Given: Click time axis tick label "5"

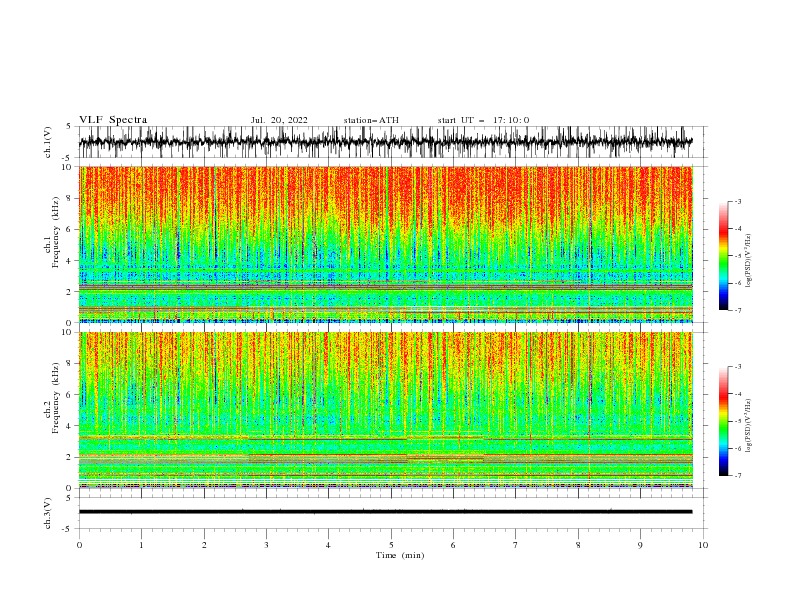Looking at the screenshot, I should (391, 545).
